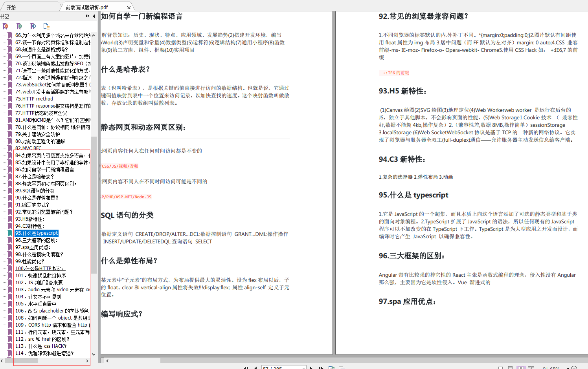Click the bookmark panel scroll-down arrow

94,354
